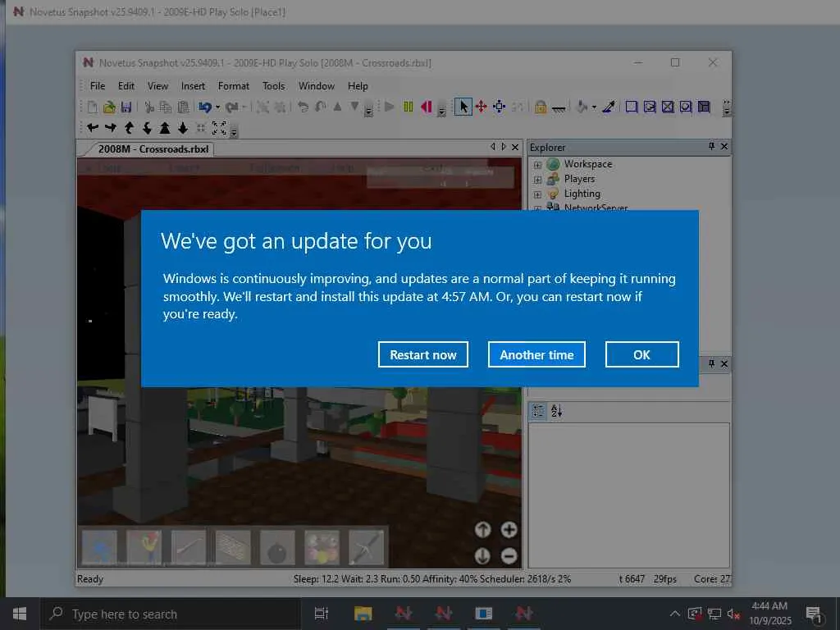This screenshot has width=840, height=630.
Task: Select the Resize tool icon
Action: 500,107
